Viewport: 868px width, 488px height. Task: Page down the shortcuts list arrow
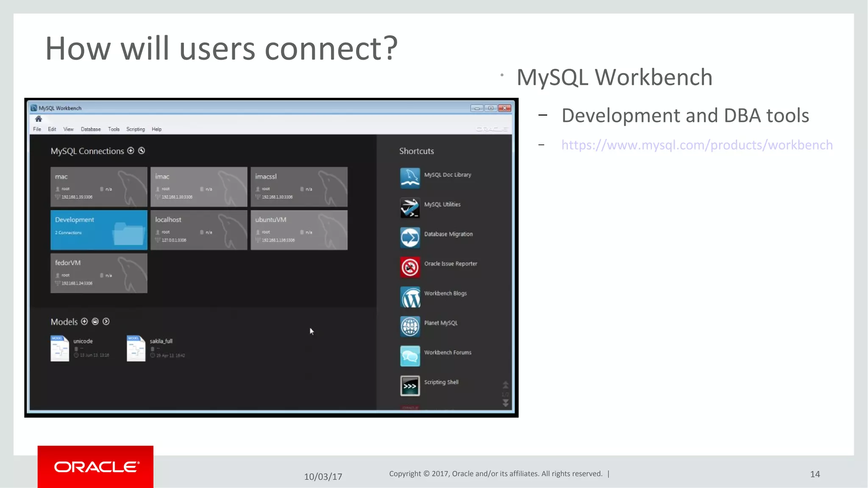tap(506, 403)
